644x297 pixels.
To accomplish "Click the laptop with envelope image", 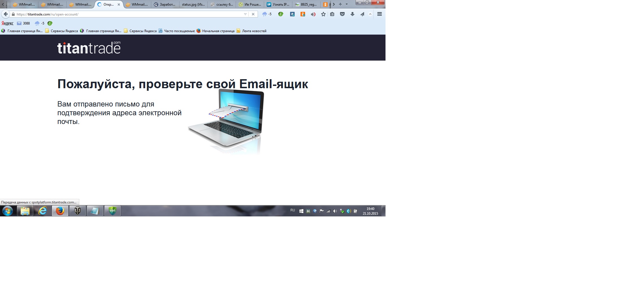I will [226, 121].
